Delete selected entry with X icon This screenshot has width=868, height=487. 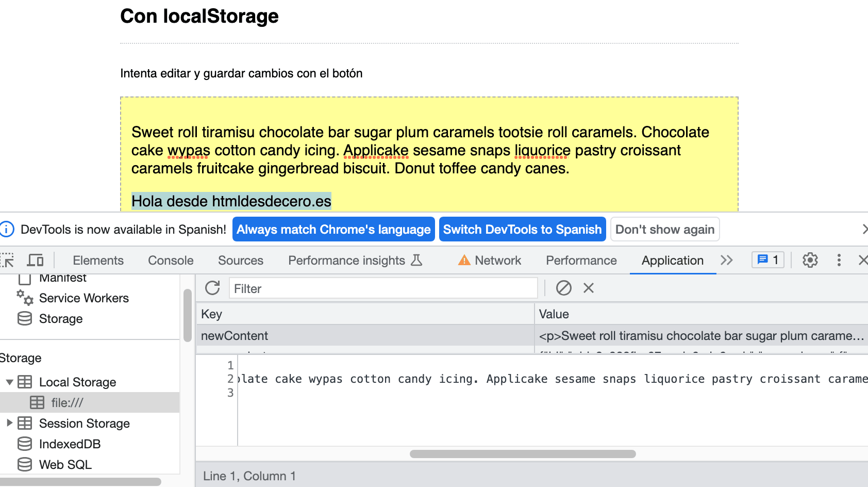point(588,288)
